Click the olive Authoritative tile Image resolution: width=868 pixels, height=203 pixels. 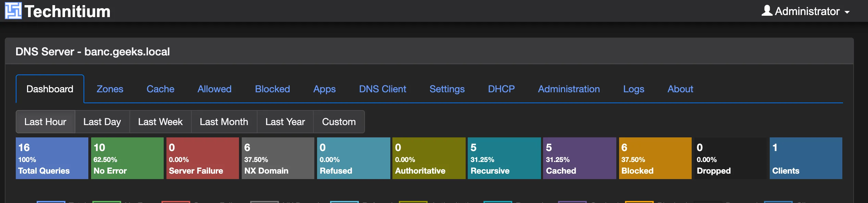[x=429, y=158]
